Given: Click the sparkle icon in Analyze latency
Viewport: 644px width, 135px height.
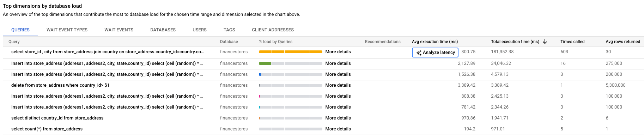Looking at the screenshot, I should (419, 53).
